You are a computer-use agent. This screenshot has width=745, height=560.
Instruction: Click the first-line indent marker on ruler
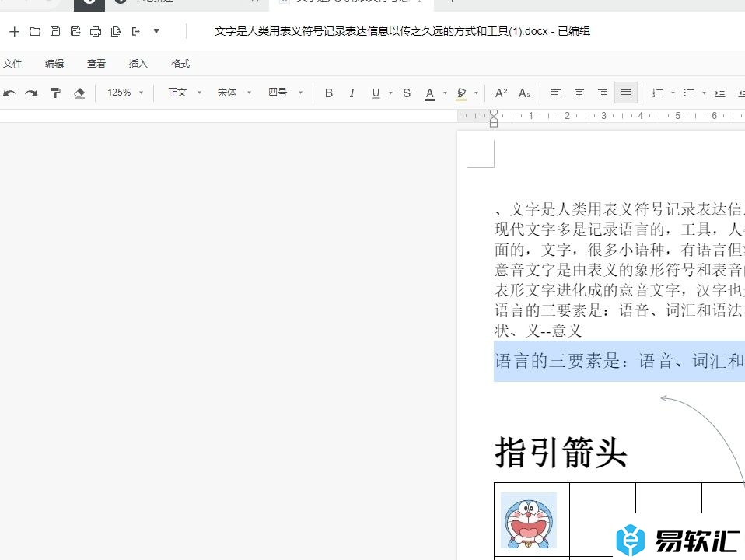point(494,114)
